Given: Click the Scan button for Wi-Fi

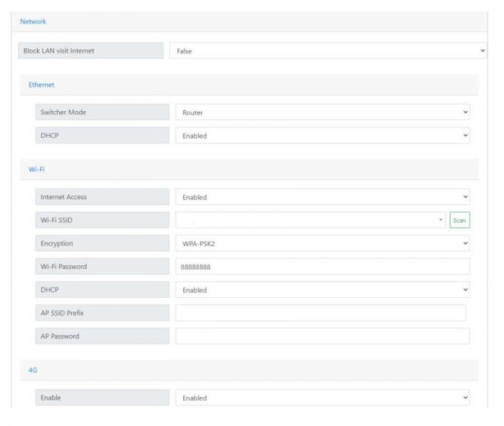Looking at the screenshot, I should [460, 220].
